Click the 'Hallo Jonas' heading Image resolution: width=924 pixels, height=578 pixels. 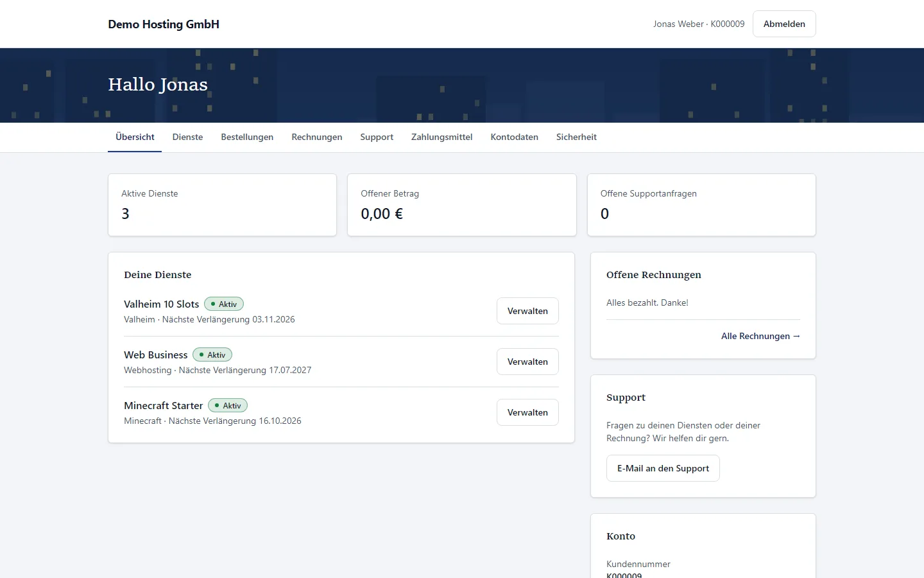158,84
